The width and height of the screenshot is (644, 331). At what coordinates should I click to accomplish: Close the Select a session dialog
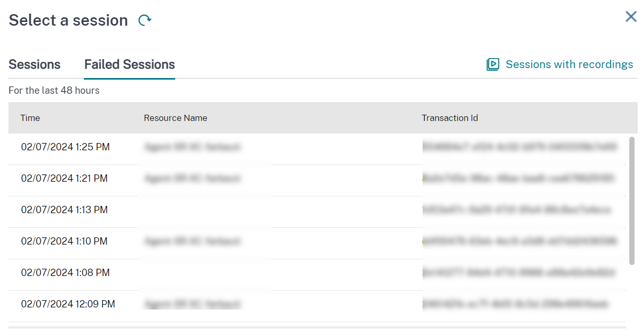(631, 17)
